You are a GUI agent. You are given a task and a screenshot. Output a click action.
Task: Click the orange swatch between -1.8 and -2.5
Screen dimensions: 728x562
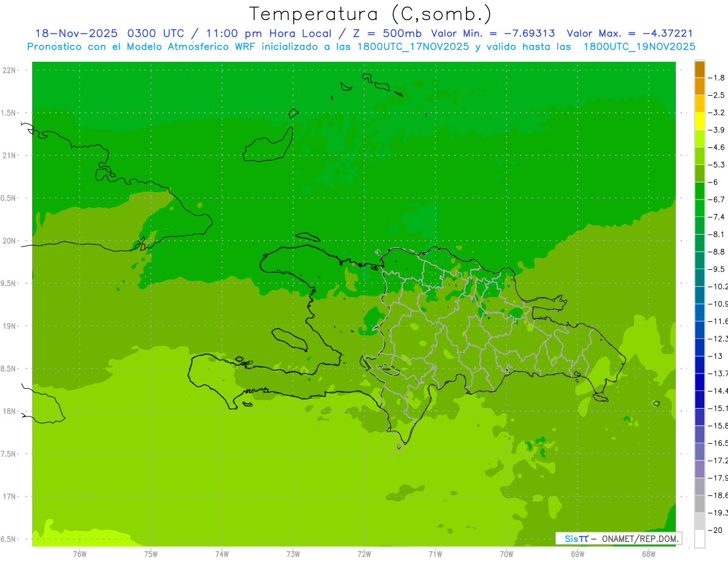coord(699,86)
